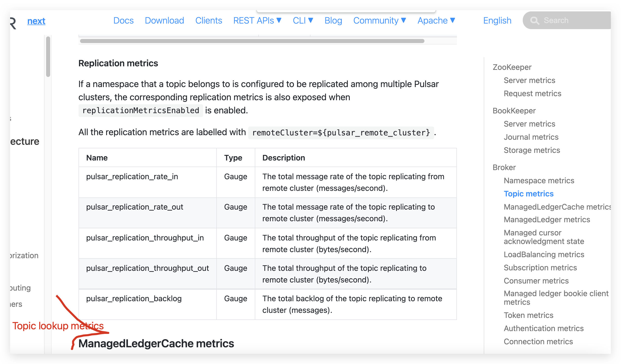Viewport: 621px width, 364px height.
Task: Go to ManagedLedgerCache metrics TOC entry
Action: [557, 207]
